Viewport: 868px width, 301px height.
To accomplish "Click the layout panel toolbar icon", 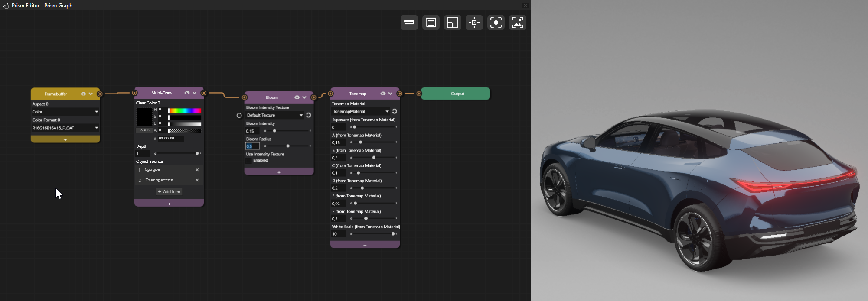I will point(452,23).
